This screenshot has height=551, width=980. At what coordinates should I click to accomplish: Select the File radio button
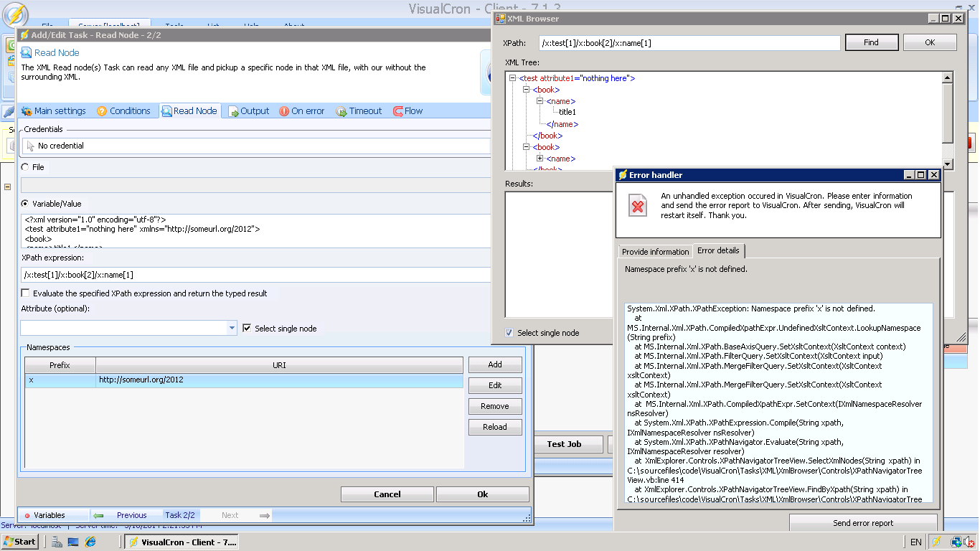tap(26, 167)
